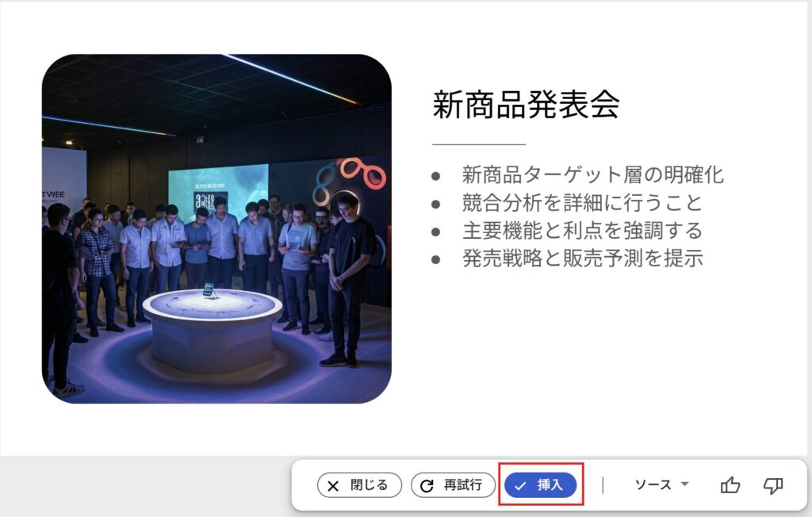The width and height of the screenshot is (812, 517).
Task: Click the horizontal divider under the title
Action: 479,144
